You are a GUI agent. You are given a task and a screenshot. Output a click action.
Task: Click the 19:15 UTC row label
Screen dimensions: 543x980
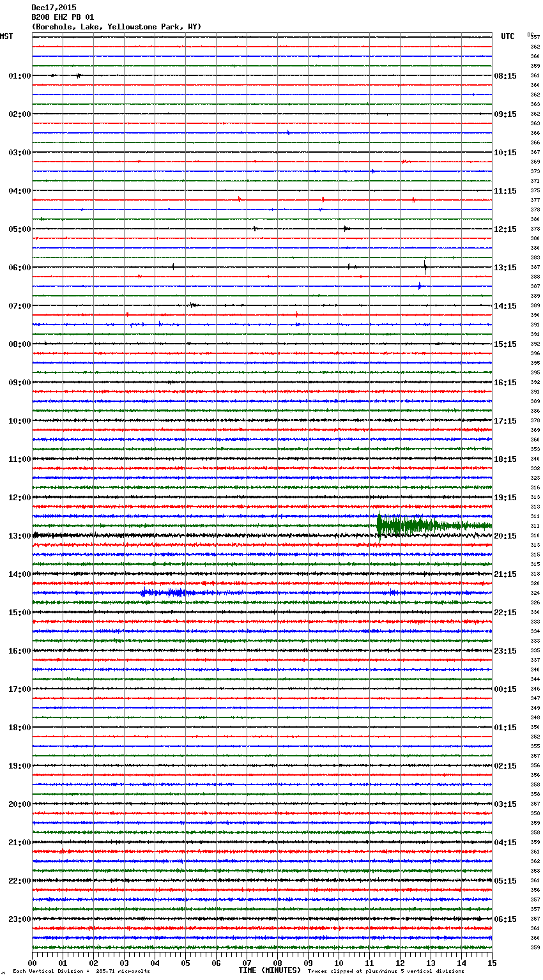tap(505, 498)
